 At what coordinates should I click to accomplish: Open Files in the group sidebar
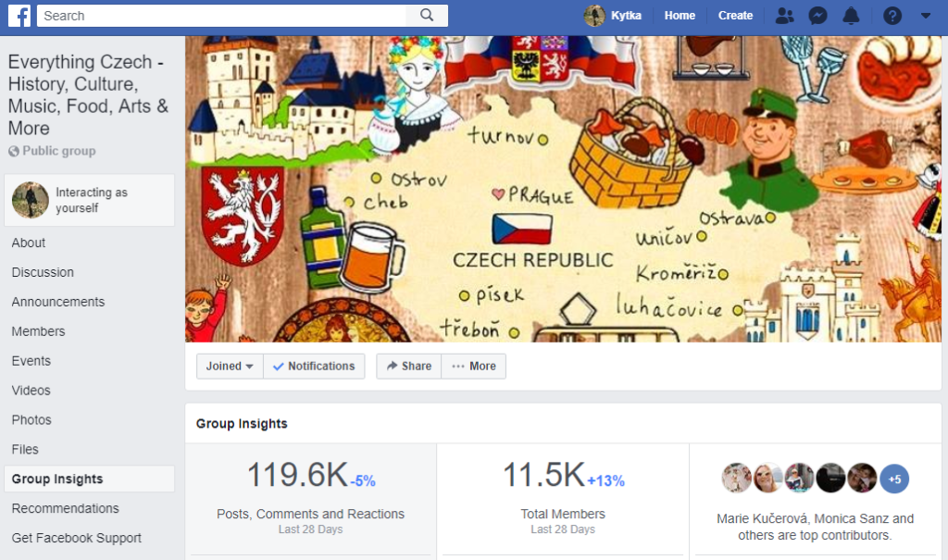click(25, 449)
